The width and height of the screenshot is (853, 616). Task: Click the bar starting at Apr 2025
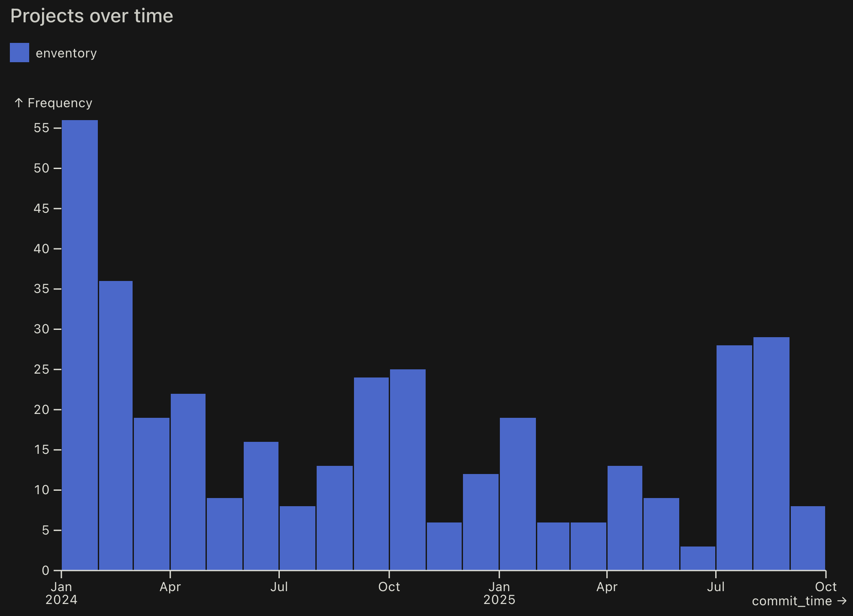[625, 518]
